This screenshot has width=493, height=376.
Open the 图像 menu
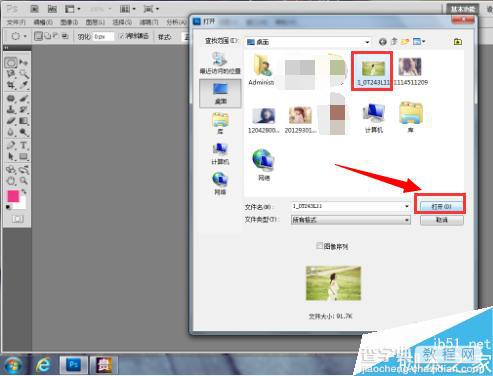coord(69,22)
